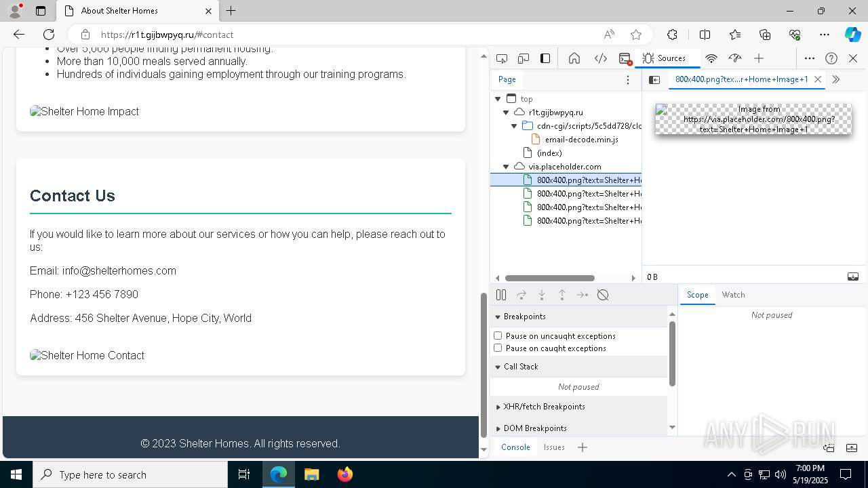Screen dimensions: 868x488
Task: Collapse the top frame tree node
Action: coord(498,99)
